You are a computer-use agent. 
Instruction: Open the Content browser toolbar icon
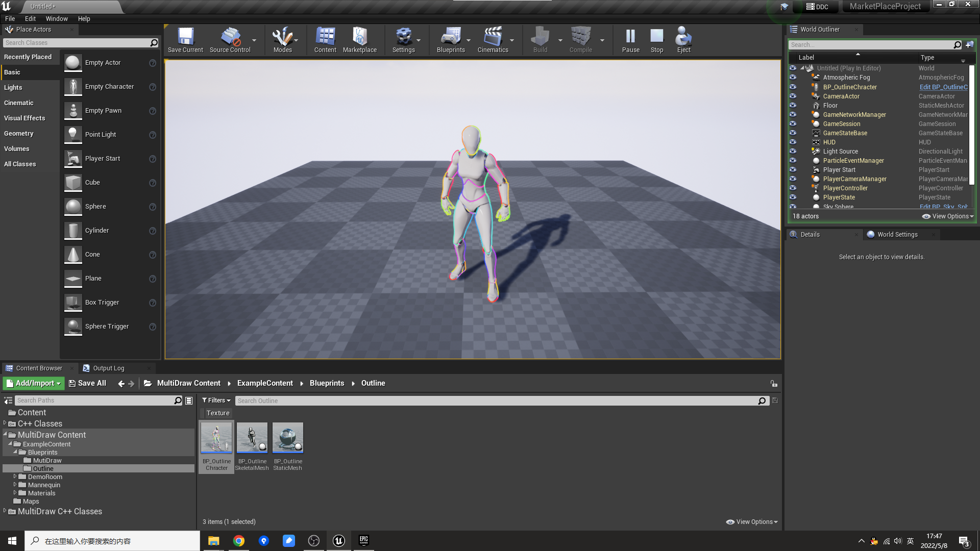pyautogui.click(x=325, y=39)
